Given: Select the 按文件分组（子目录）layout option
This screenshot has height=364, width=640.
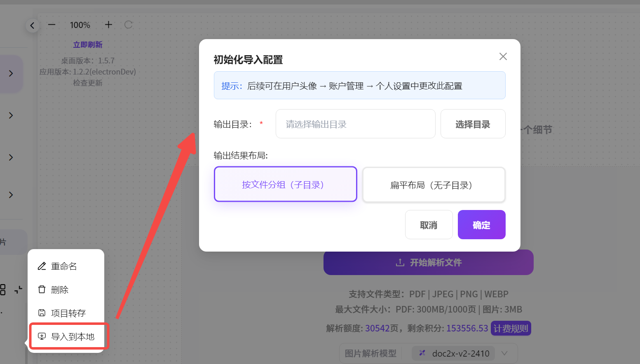Looking at the screenshot, I should coord(285,184).
